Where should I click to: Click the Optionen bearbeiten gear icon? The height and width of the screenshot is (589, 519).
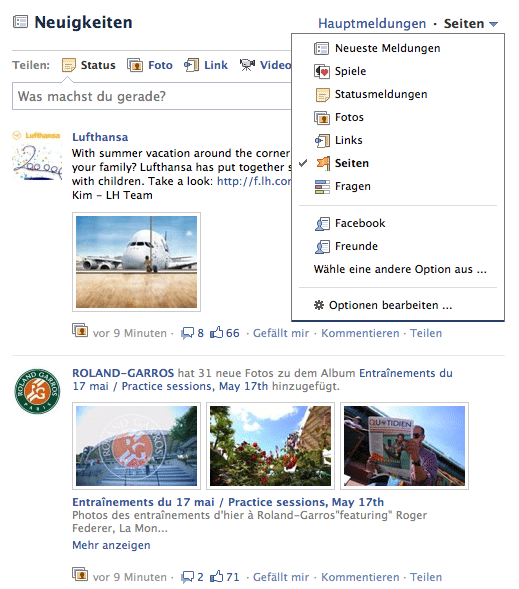point(318,305)
